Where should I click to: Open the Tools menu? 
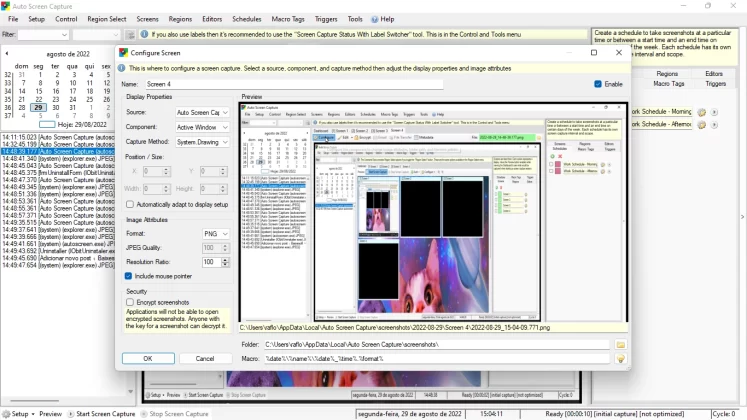(355, 19)
